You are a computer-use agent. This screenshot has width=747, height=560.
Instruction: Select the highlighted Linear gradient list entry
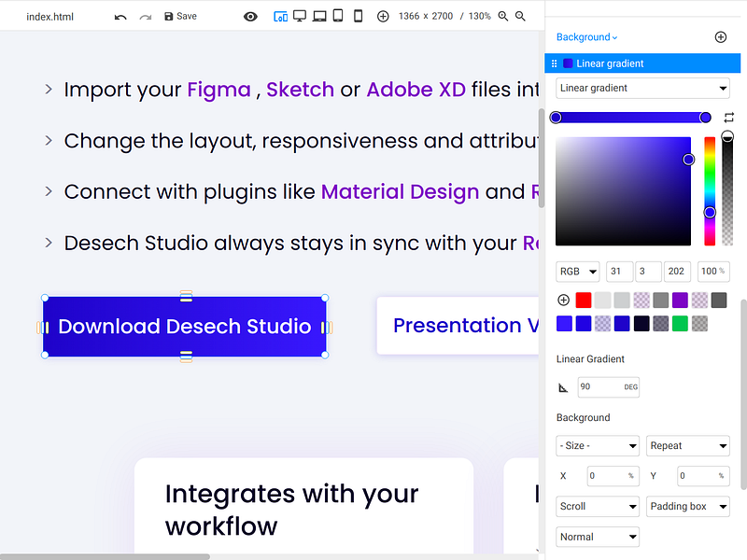(642, 64)
